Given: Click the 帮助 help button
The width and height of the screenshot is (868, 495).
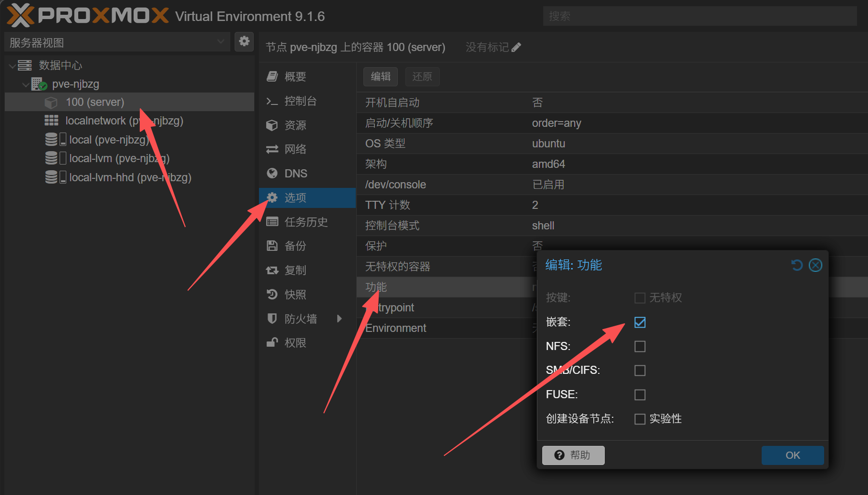Looking at the screenshot, I should [x=573, y=455].
